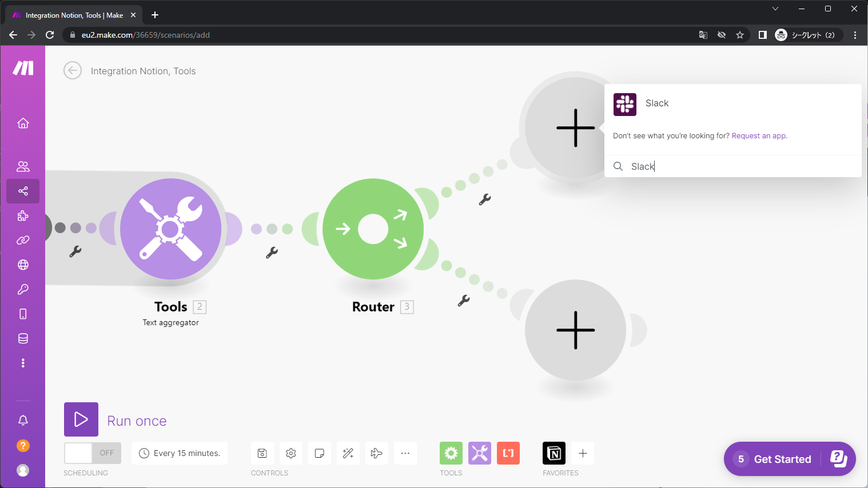Open the user profile avatar in sidebar
The image size is (868, 488).
pyautogui.click(x=23, y=470)
